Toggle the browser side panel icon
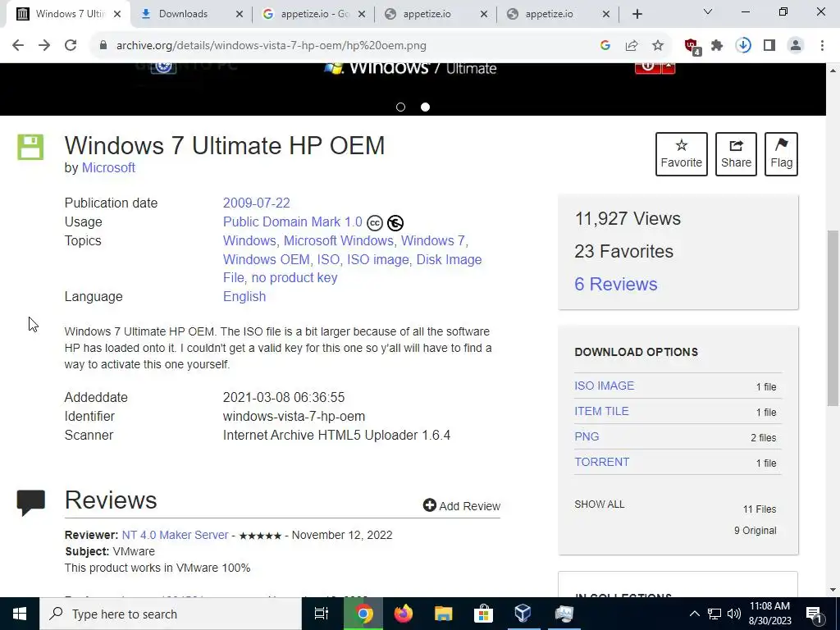This screenshot has width=840, height=630. point(769,46)
